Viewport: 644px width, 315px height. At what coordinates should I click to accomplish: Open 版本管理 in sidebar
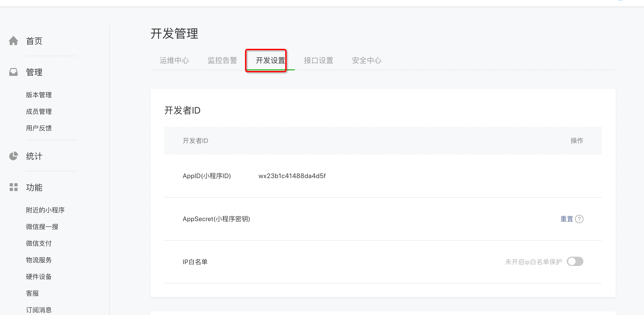click(39, 95)
